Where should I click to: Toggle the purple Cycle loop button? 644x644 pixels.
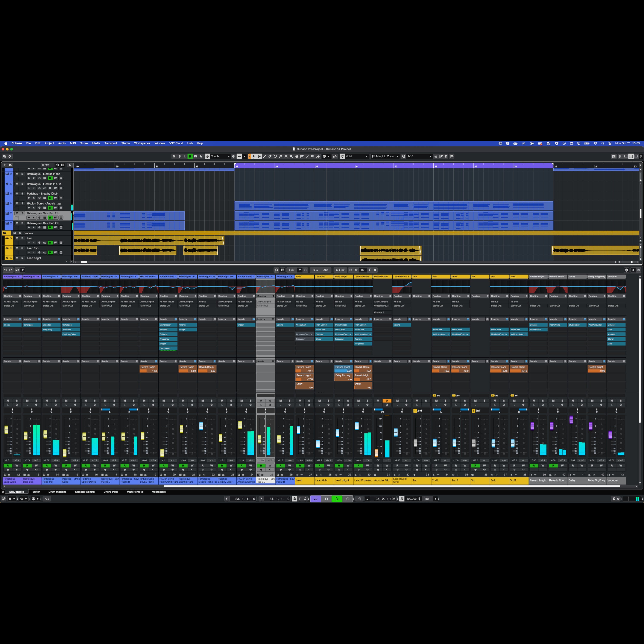[316, 499]
